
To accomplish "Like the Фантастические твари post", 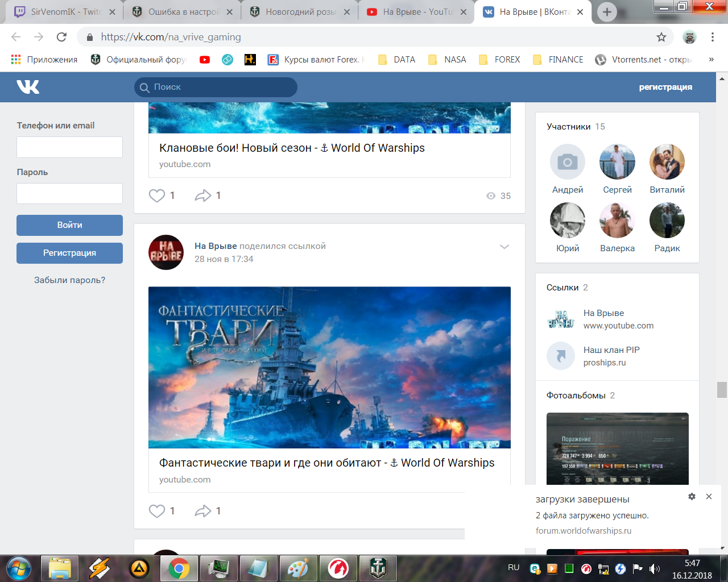I will coord(157,511).
